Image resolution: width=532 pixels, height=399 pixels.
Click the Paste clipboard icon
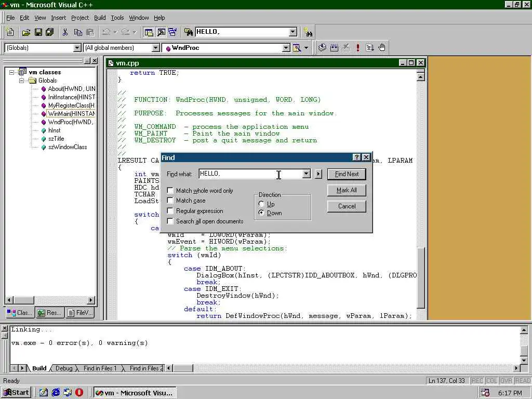pyautogui.click(x=90, y=32)
